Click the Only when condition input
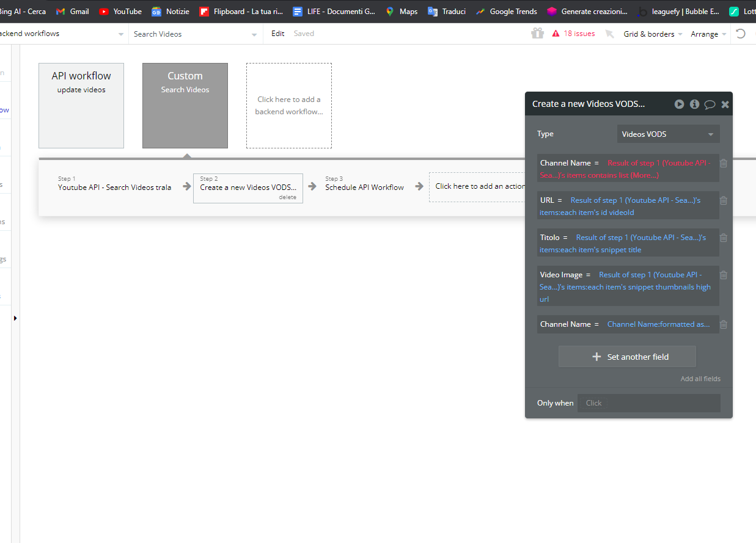The width and height of the screenshot is (756, 543). tap(649, 403)
